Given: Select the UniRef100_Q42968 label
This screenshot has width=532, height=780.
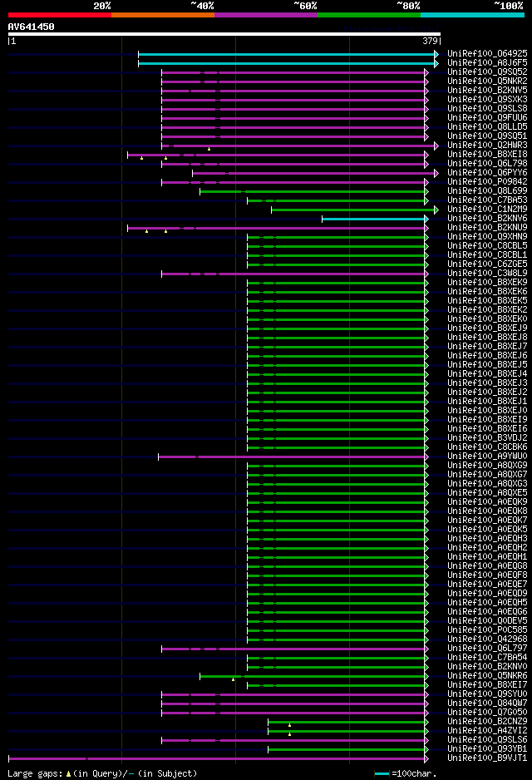Looking at the screenshot, I should 487,639.
